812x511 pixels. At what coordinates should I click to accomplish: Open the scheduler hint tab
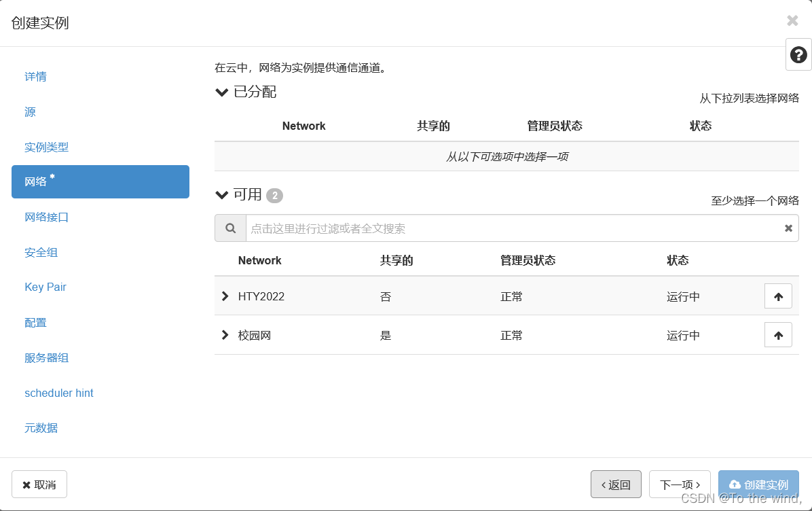[59, 393]
